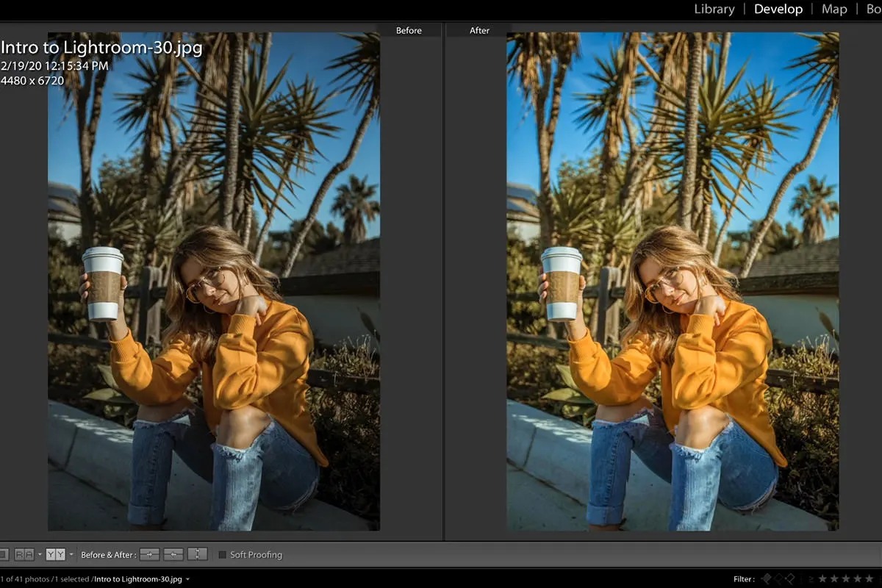Open the Library module

(x=714, y=9)
